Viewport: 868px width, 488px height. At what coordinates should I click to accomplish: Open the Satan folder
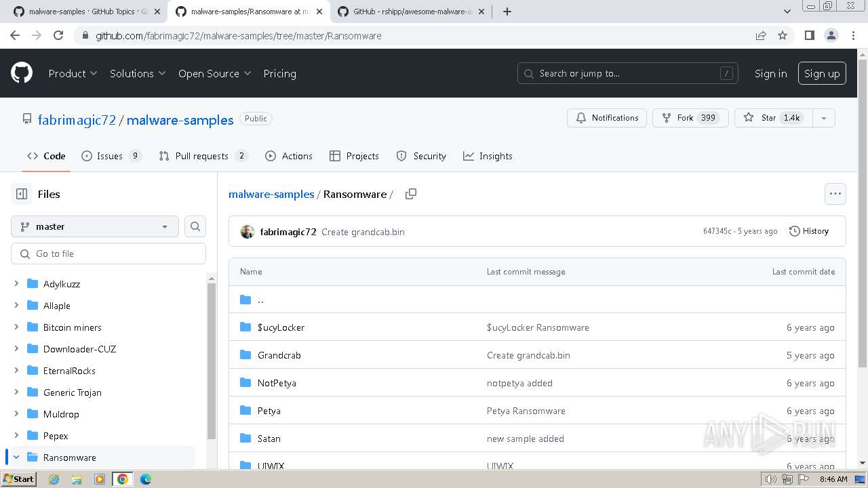click(269, 439)
